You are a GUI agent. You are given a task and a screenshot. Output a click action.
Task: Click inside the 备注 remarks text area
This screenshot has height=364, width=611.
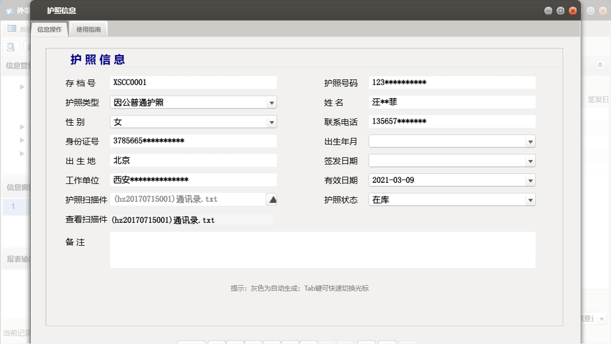323,249
